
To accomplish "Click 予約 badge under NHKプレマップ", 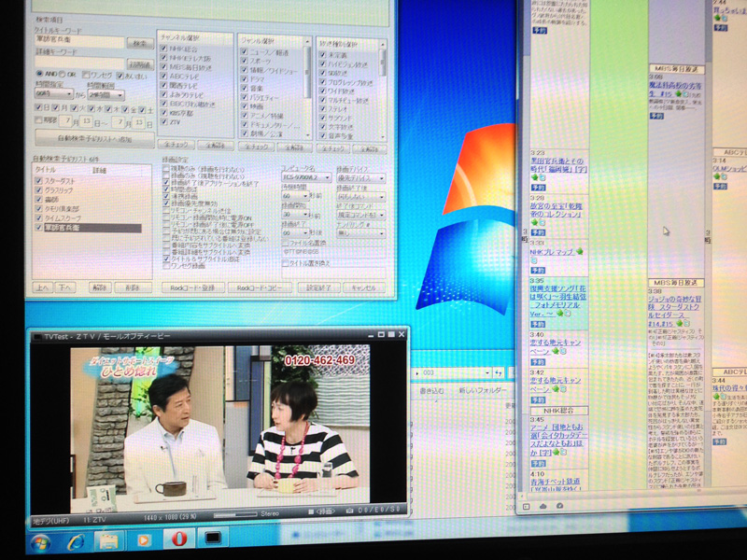I will [539, 271].
